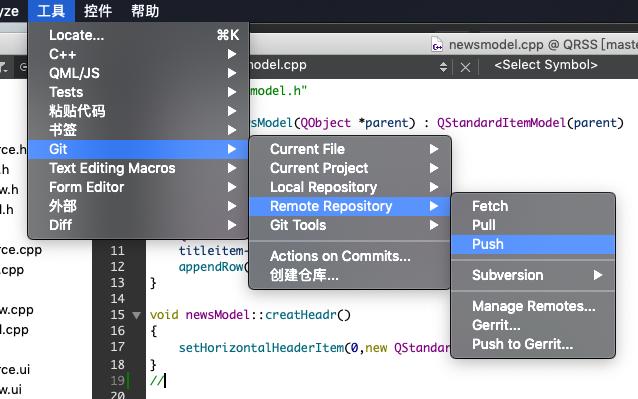Viewport: 638px width, 399px height.
Task: Click the Git Tools submenu arrow
Action: (x=434, y=225)
